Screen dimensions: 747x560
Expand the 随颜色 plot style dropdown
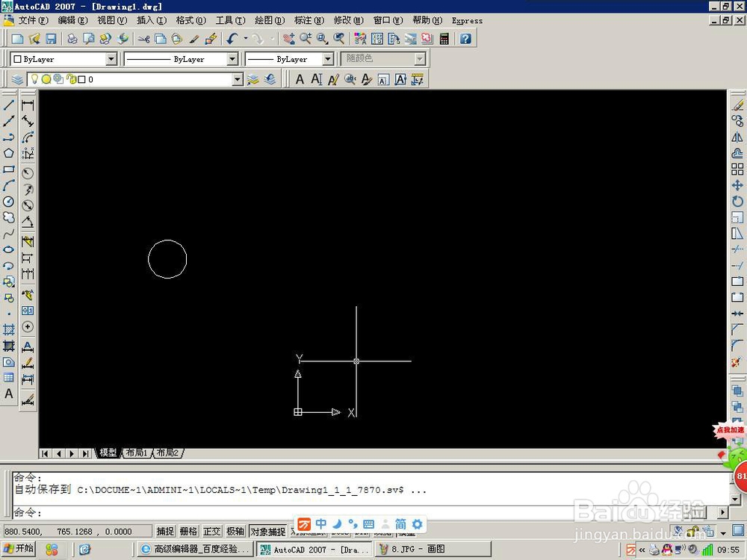(420, 59)
